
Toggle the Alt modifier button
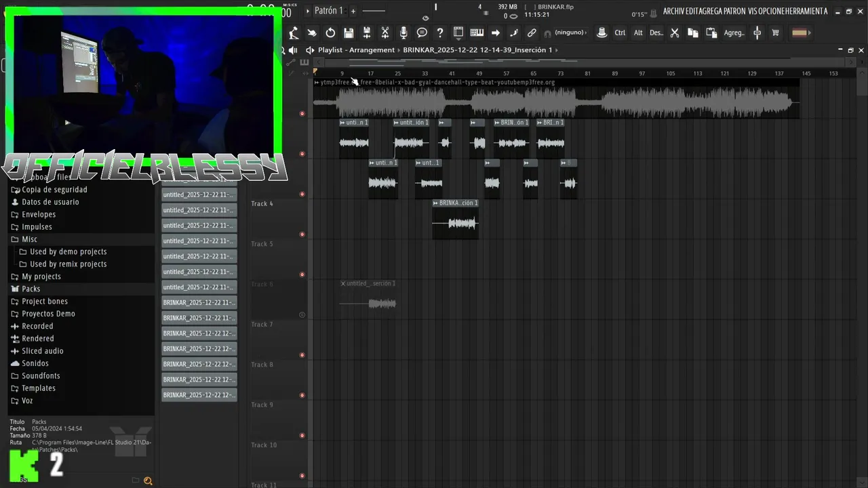point(638,33)
